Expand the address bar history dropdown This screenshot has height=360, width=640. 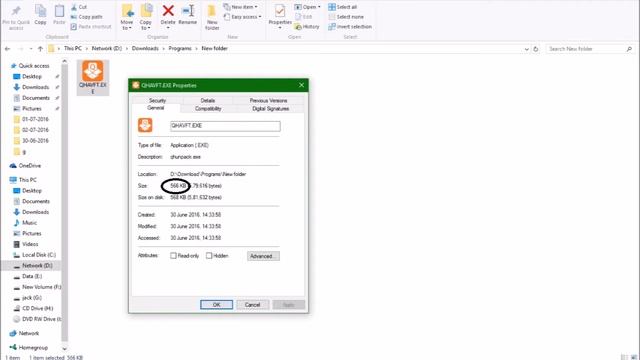[x=527, y=49]
